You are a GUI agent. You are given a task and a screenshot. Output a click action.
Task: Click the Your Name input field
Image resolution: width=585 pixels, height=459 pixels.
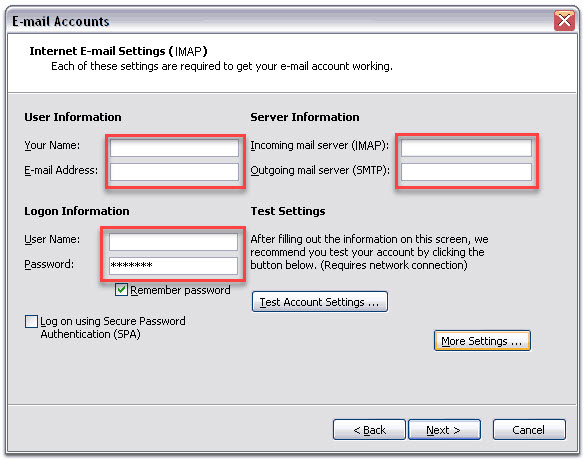click(174, 148)
